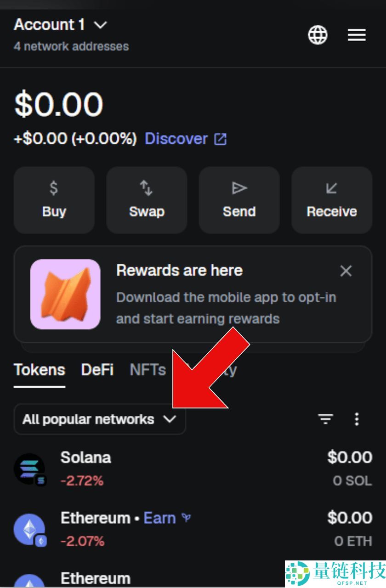Open the All popular networks dropdown
The height and width of the screenshot is (588, 386).
(x=99, y=419)
